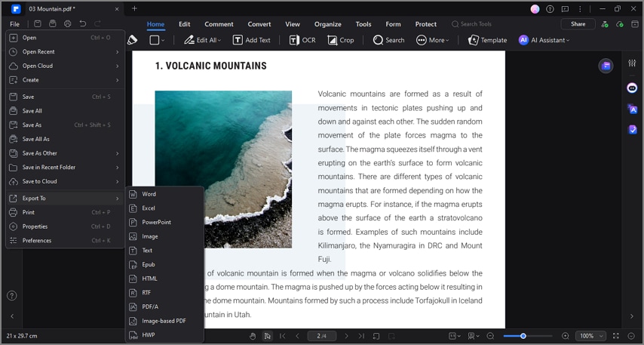Expand the Open Recent submenu

[x=65, y=52]
